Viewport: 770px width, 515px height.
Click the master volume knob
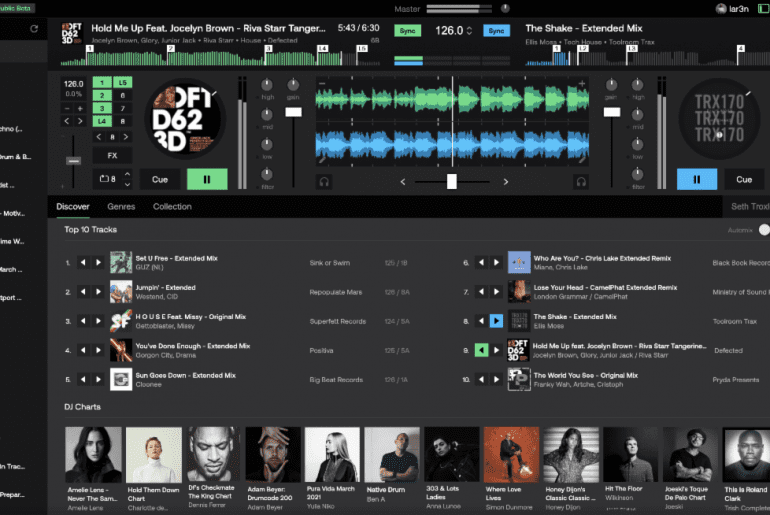[x=505, y=8]
